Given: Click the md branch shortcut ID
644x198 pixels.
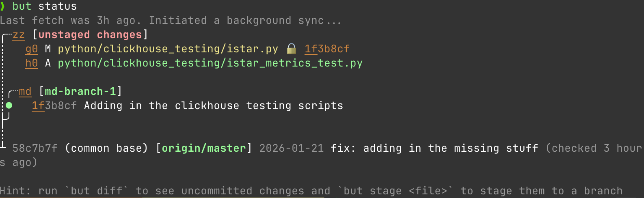Looking at the screenshot, I should [x=25, y=92].
